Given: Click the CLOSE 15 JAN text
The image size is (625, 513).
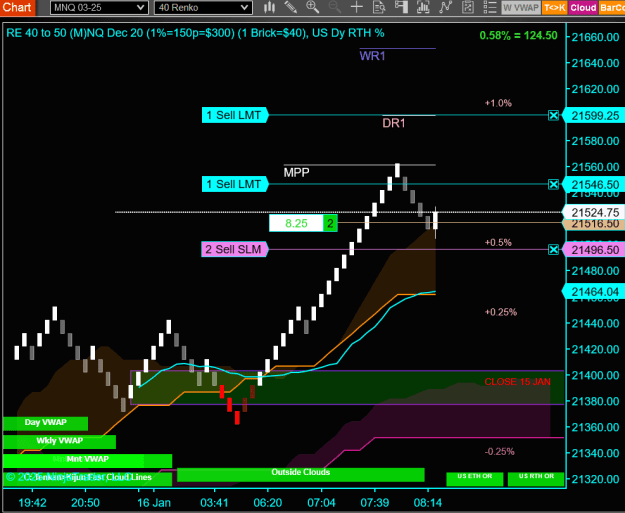Looking at the screenshot, I should (517, 382).
